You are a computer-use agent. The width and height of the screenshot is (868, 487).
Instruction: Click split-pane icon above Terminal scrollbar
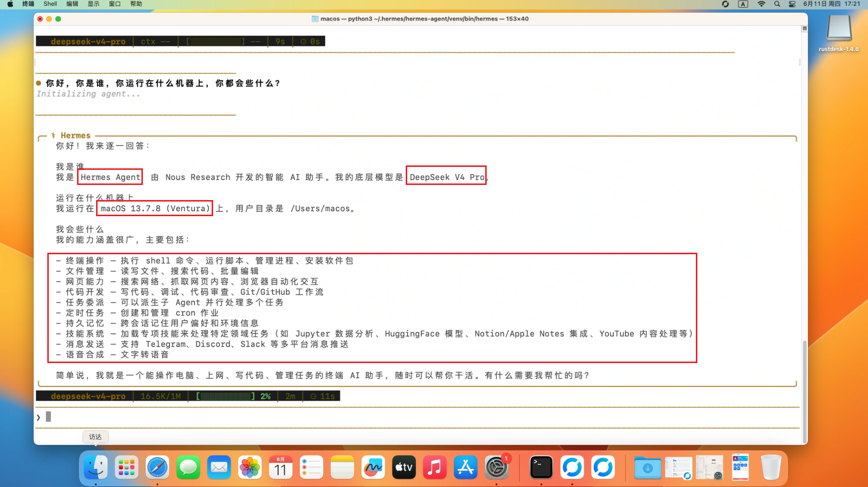click(805, 28)
